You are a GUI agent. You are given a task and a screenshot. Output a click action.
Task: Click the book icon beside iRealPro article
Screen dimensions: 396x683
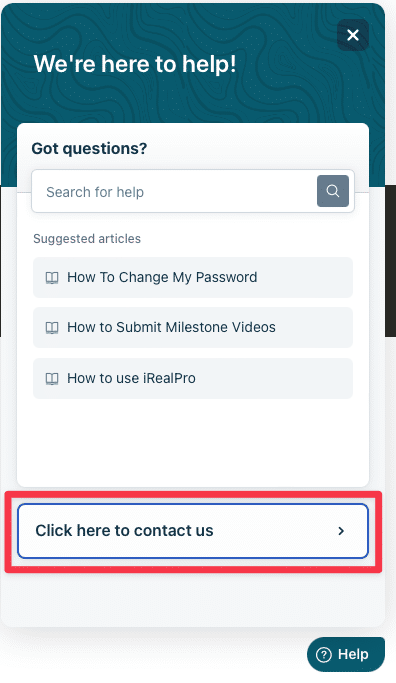point(52,379)
